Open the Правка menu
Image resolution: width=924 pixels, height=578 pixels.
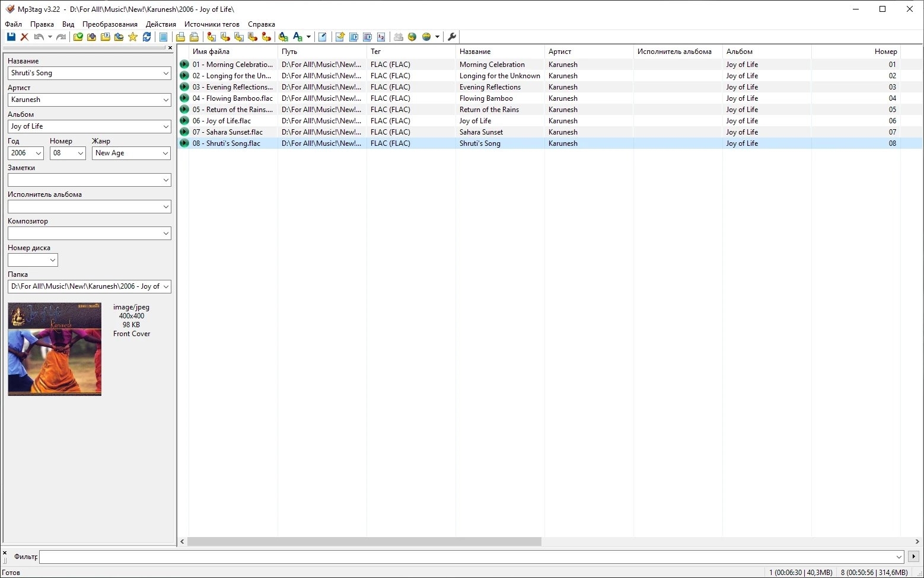(x=42, y=24)
